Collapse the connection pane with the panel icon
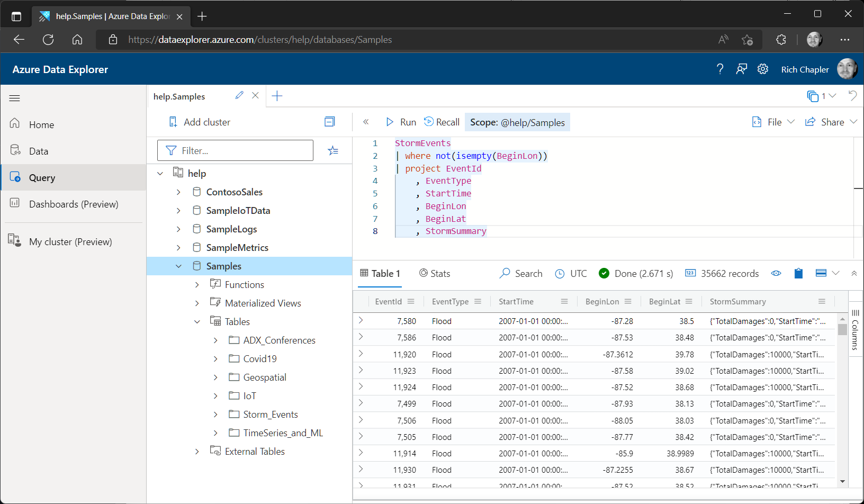This screenshot has height=504, width=864. (x=329, y=121)
